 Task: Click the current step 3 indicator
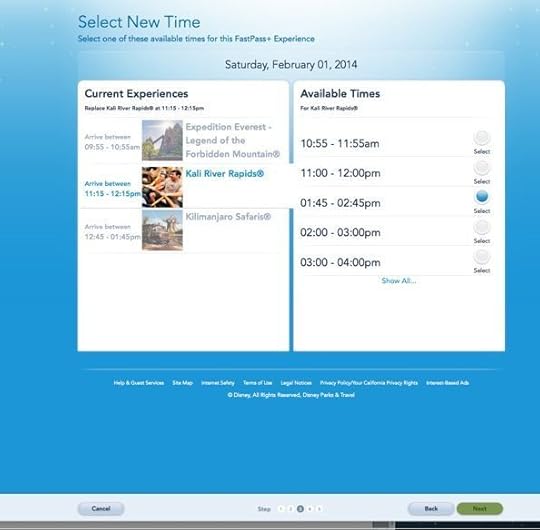(x=300, y=509)
